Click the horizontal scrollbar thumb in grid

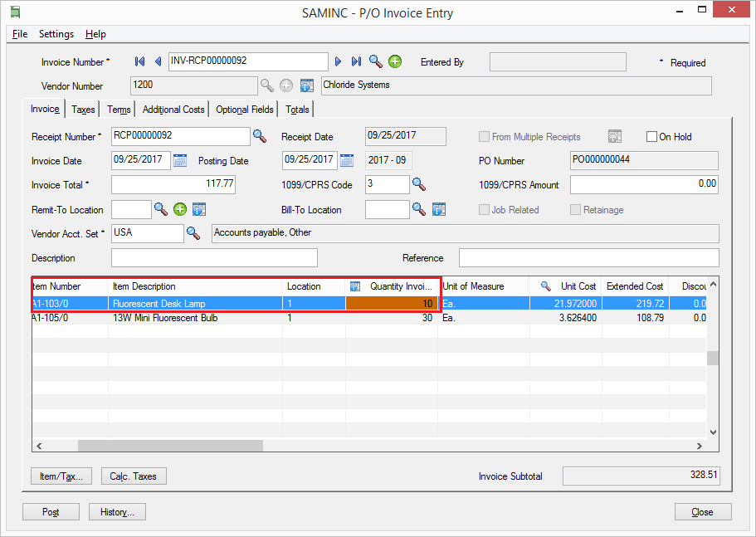170,446
